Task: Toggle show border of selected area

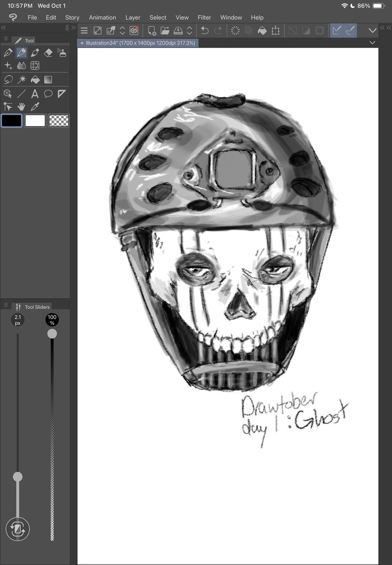Action: click(320, 31)
